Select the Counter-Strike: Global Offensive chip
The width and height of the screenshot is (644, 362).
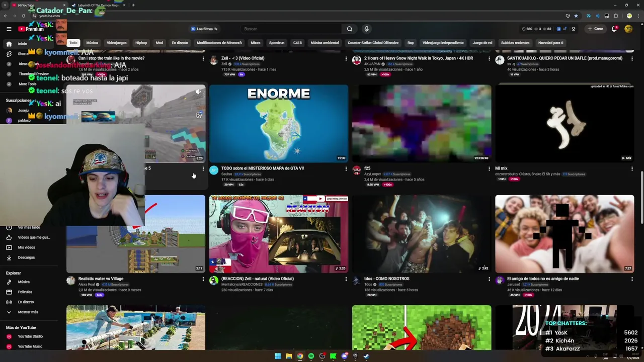[x=373, y=43]
